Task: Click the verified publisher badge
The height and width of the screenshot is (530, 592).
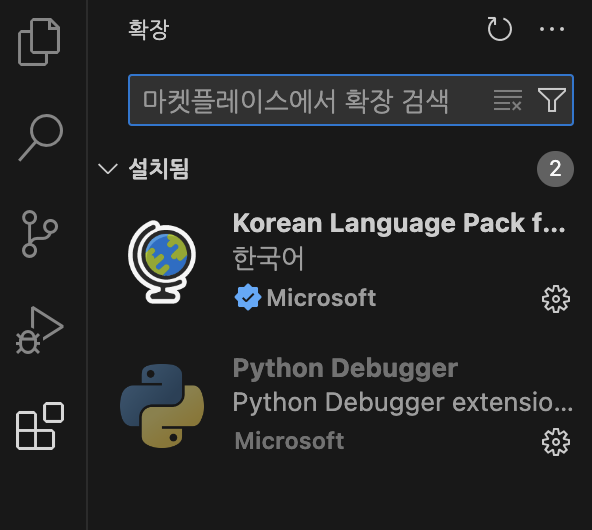Action: point(248,297)
